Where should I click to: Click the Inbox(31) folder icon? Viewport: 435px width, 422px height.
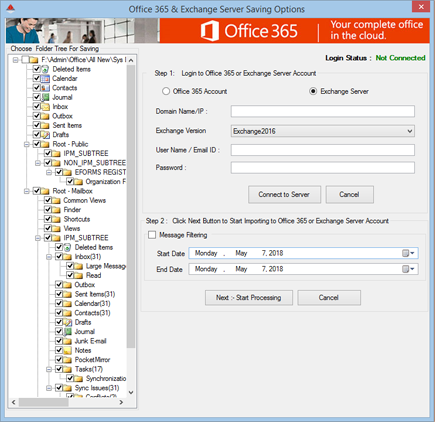(68, 257)
